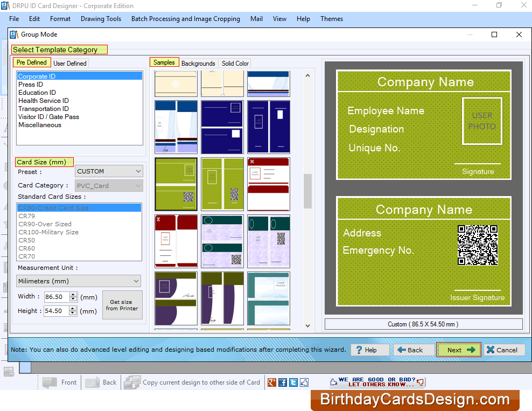Click the Next button
The width and height of the screenshot is (532, 411).
click(x=459, y=350)
